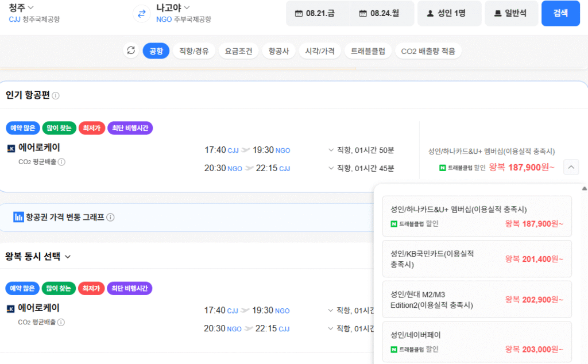Click popular flight 17:40 CJJ departure time

pos(222,150)
